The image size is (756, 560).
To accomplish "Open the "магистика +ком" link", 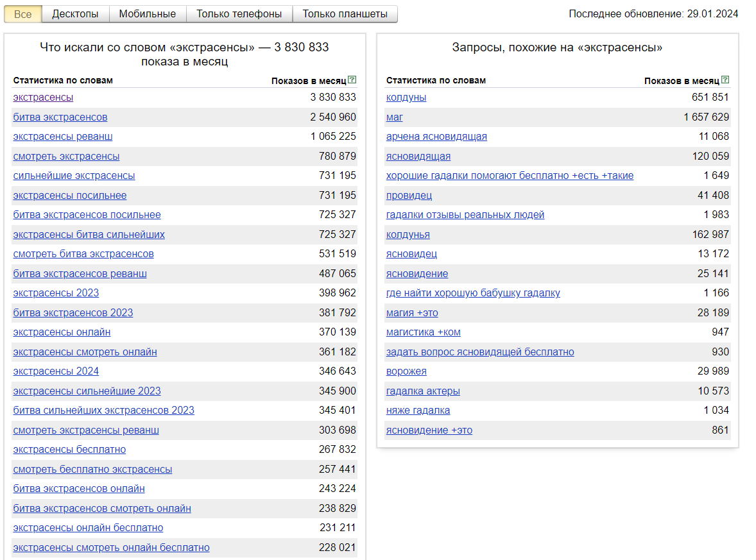I will [423, 332].
